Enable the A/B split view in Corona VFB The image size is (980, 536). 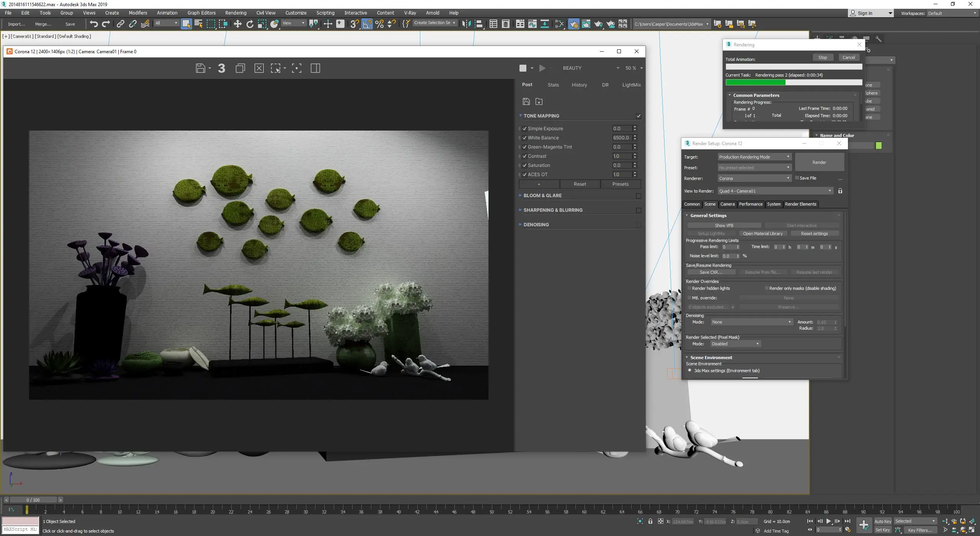coord(315,68)
